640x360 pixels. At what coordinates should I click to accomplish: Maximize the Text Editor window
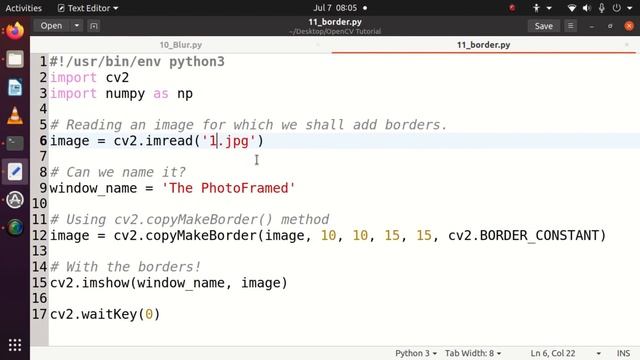pyautogui.click(x=610, y=26)
